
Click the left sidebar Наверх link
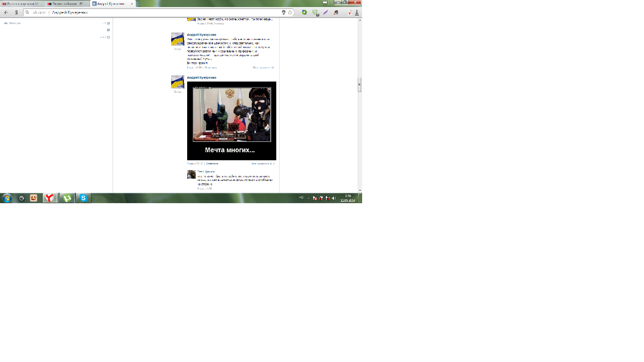coord(12,23)
